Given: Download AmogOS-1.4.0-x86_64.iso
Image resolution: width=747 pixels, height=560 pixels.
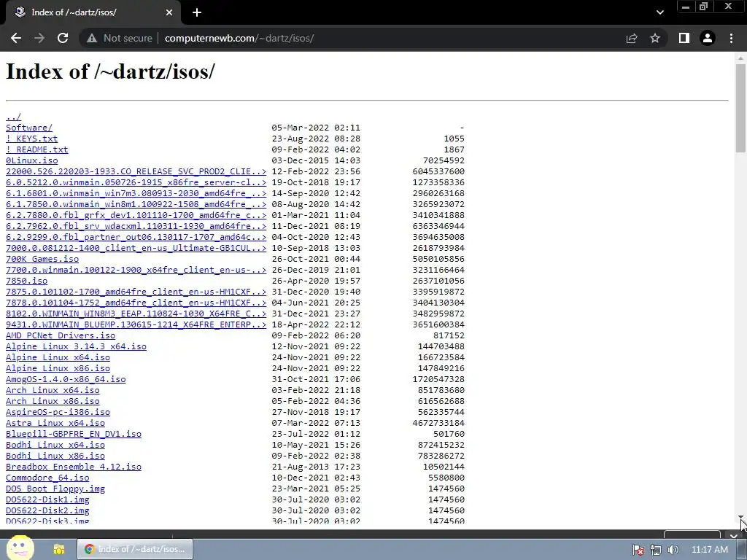Looking at the screenshot, I should pos(66,379).
